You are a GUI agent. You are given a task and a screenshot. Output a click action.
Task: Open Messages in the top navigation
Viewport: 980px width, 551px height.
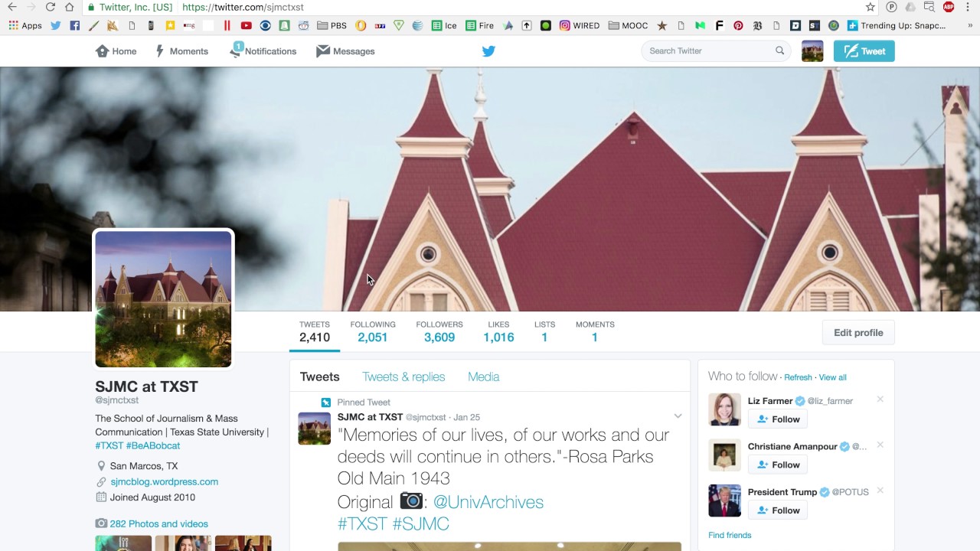[x=345, y=51]
